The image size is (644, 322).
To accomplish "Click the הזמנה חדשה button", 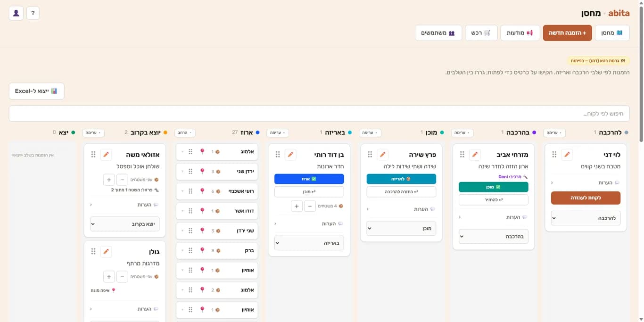I will click(x=567, y=33).
